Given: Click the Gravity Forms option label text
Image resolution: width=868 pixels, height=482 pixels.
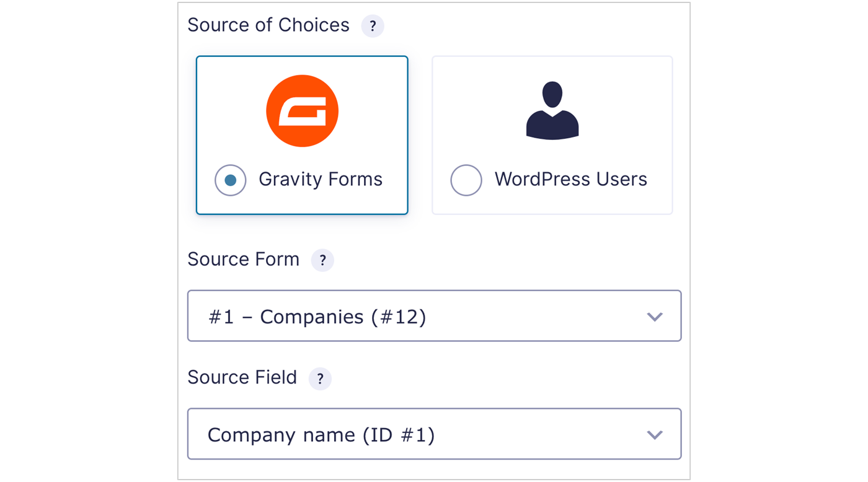Looking at the screenshot, I should (321, 179).
